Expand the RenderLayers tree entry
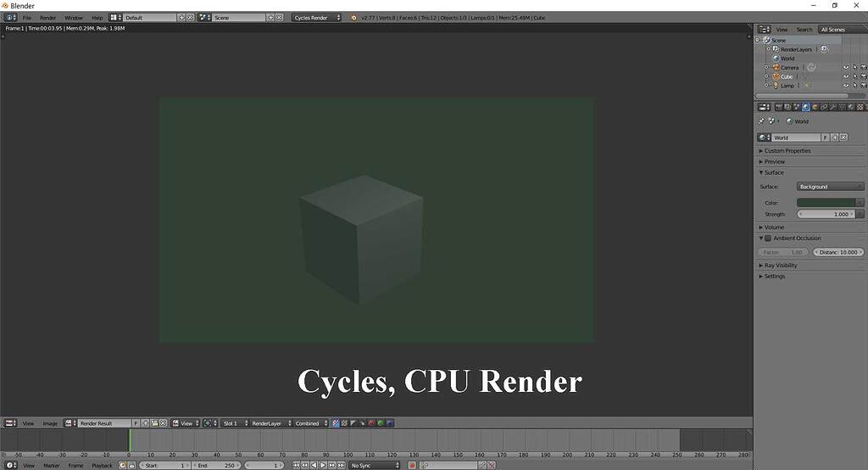This screenshot has width=868, height=470. pyautogui.click(x=768, y=49)
